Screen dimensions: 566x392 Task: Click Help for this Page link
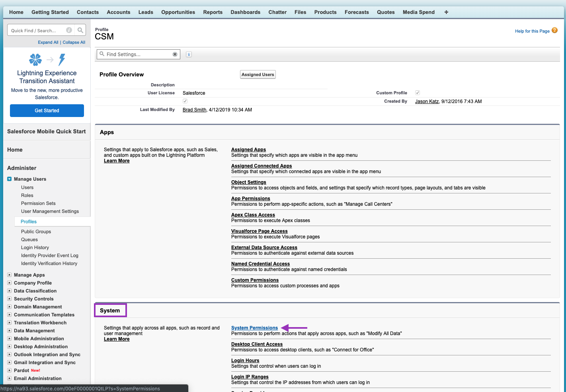point(532,31)
